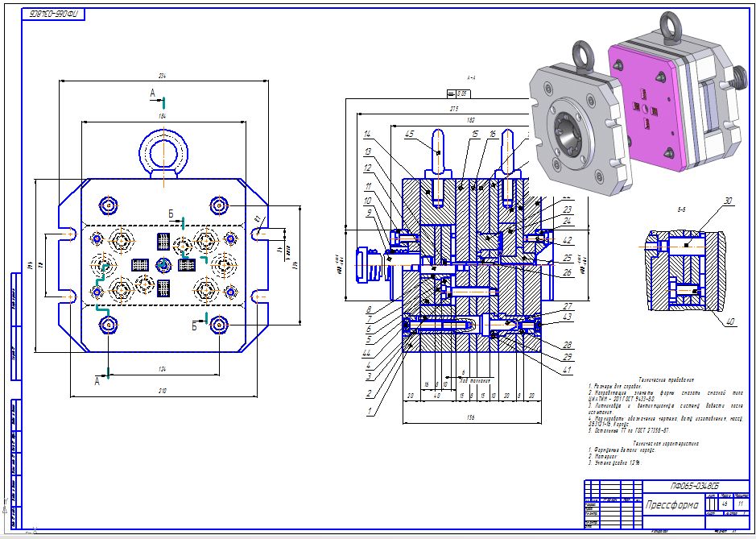
Task: Select the 210 dimension at the plan view bottom
Action: pyautogui.click(x=162, y=392)
